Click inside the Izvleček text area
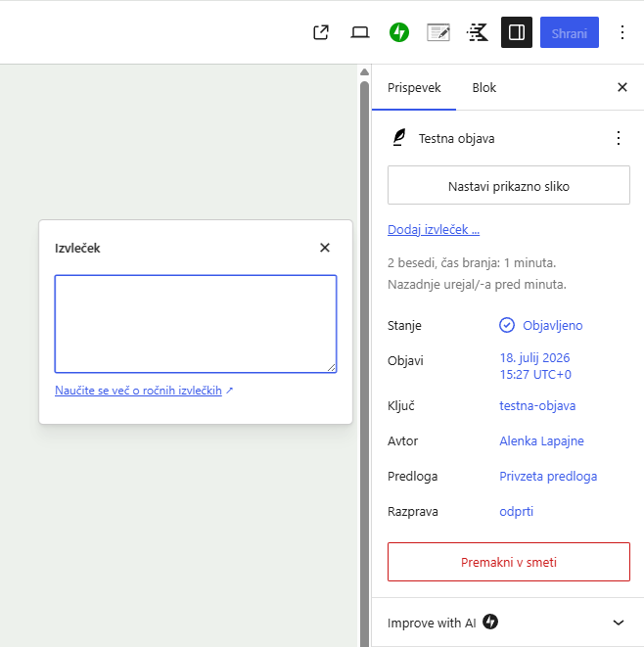This screenshot has height=647, width=644. click(196, 324)
